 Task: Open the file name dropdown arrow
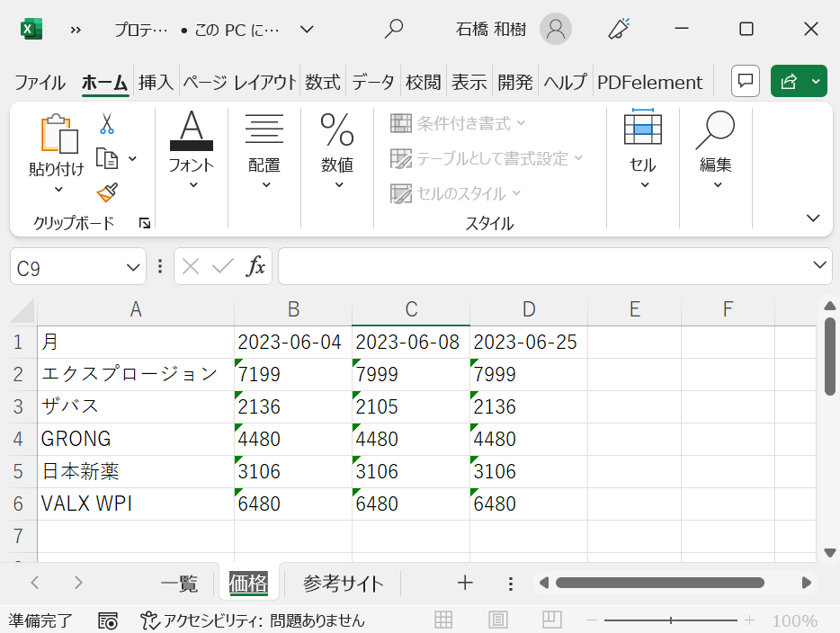pyautogui.click(x=307, y=30)
